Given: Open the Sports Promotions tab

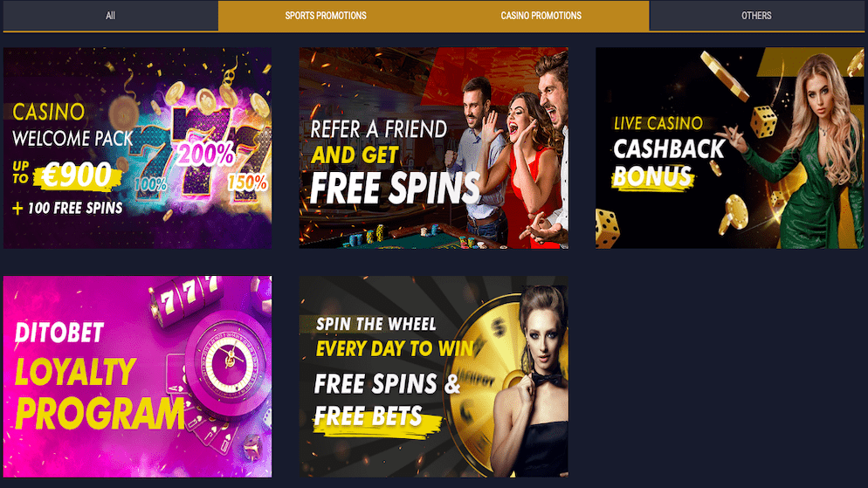Looking at the screenshot, I should click(x=326, y=16).
